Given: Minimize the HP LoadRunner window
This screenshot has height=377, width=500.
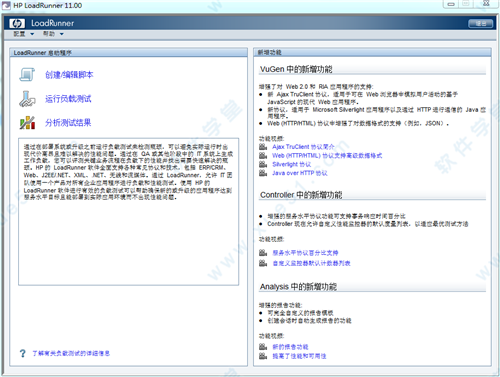Looking at the screenshot, I should tap(451, 4).
